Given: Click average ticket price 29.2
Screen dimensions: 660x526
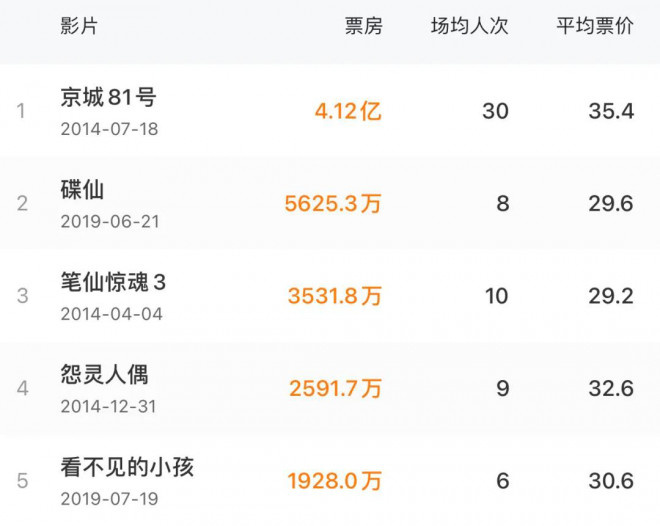Looking at the screenshot, I should coord(611,297).
